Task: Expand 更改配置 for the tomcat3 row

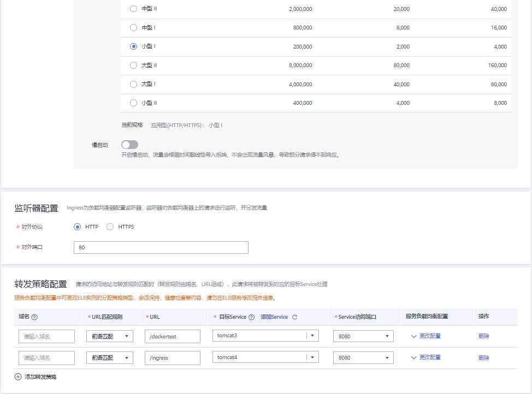Action: pos(426,336)
